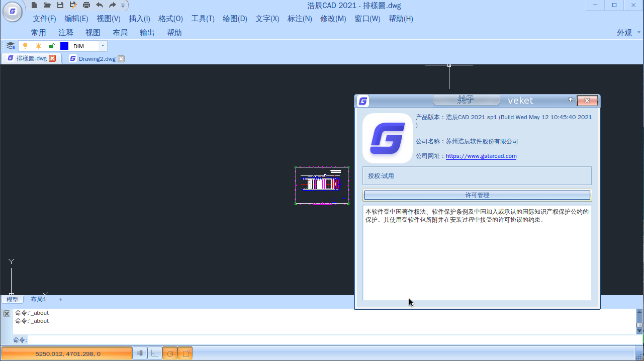The height and width of the screenshot is (361, 644).
Task: Click the license agreement text box
Action: (477, 252)
